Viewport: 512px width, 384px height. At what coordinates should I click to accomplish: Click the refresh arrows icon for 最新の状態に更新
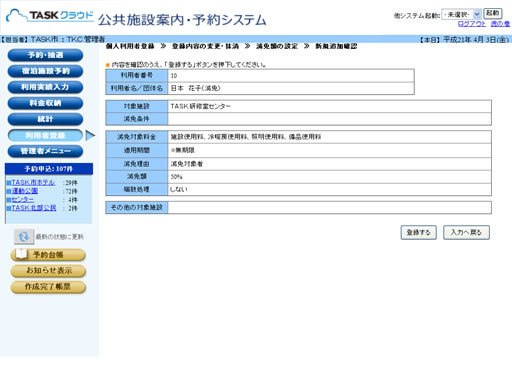point(24,237)
